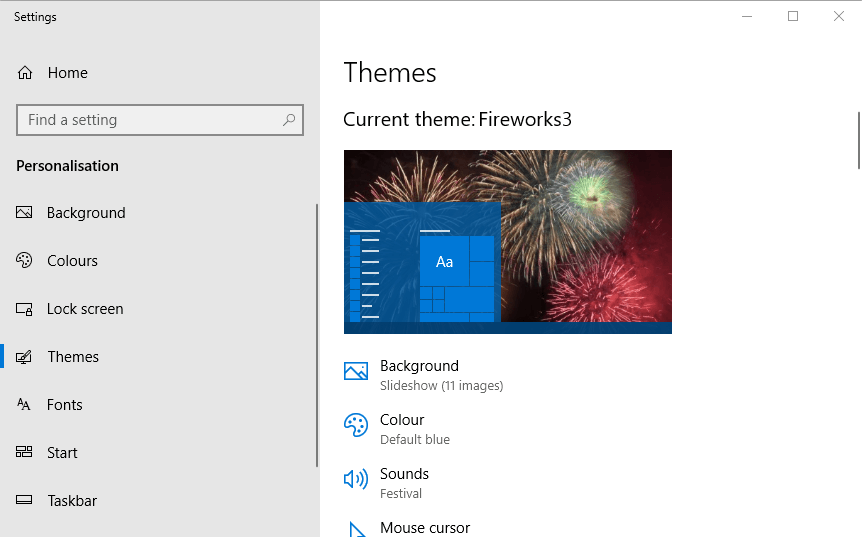Click the theme Background image icon
862x537 pixels.
(x=355, y=372)
